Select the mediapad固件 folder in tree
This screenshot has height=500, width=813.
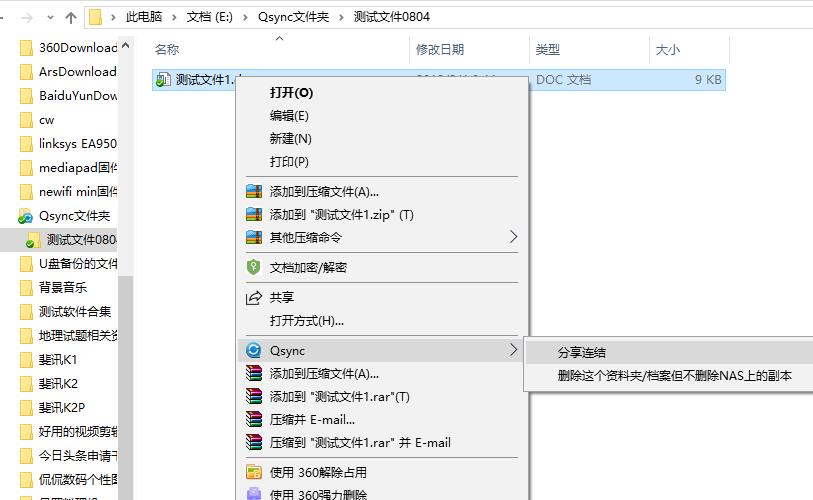tap(78, 168)
